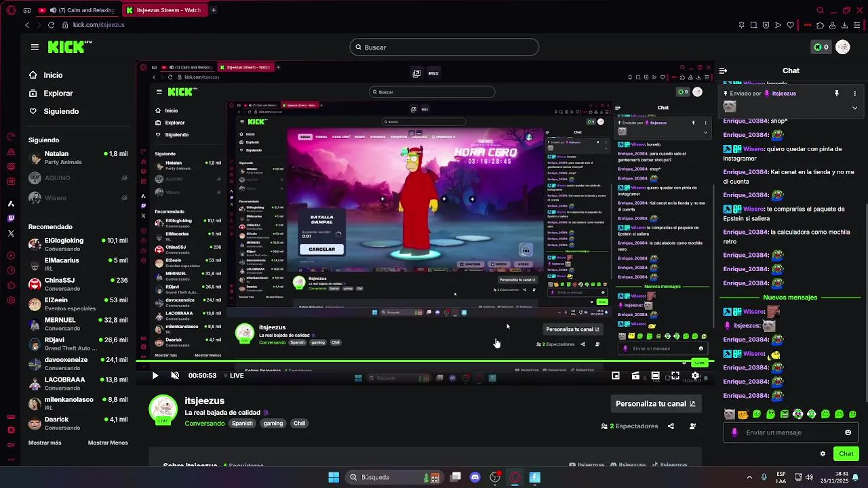Open the user avatar profile menu

tap(843, 47)
